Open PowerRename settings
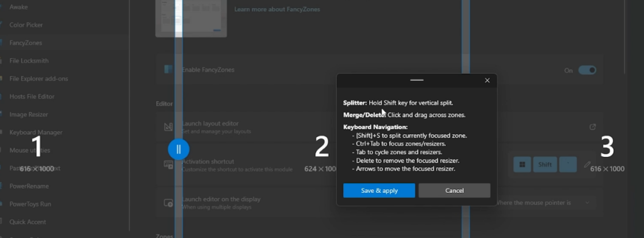The height and width of the screenshot is (238, 644). pyautogui.click(x=29, y=187)
